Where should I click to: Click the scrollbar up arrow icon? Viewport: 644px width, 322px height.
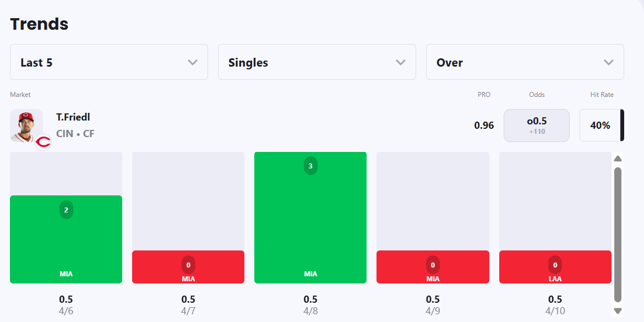[618, 159]
